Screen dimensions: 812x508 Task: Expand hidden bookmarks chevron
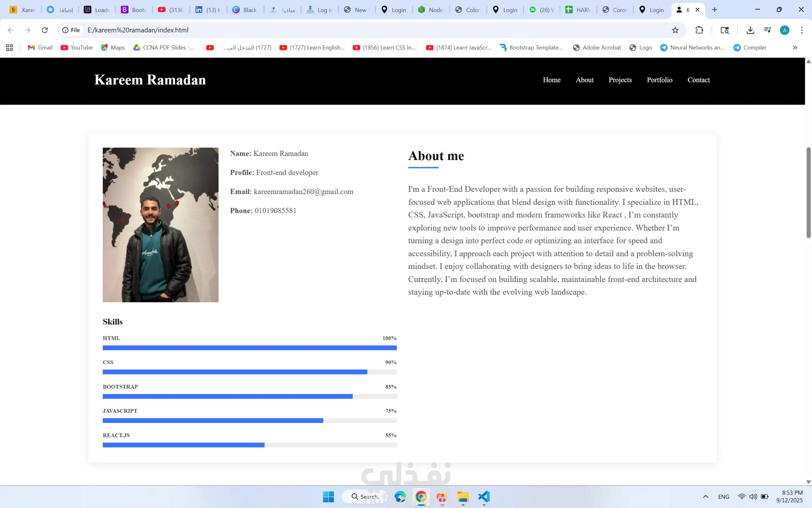pyautogui.click(x=795, y=48)
